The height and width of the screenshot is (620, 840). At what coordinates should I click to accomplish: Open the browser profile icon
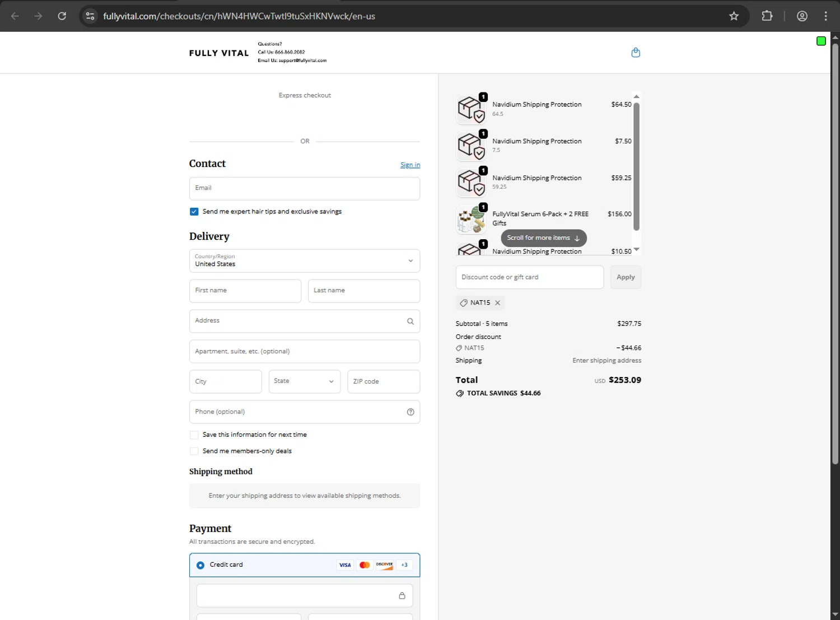point(802,16)
